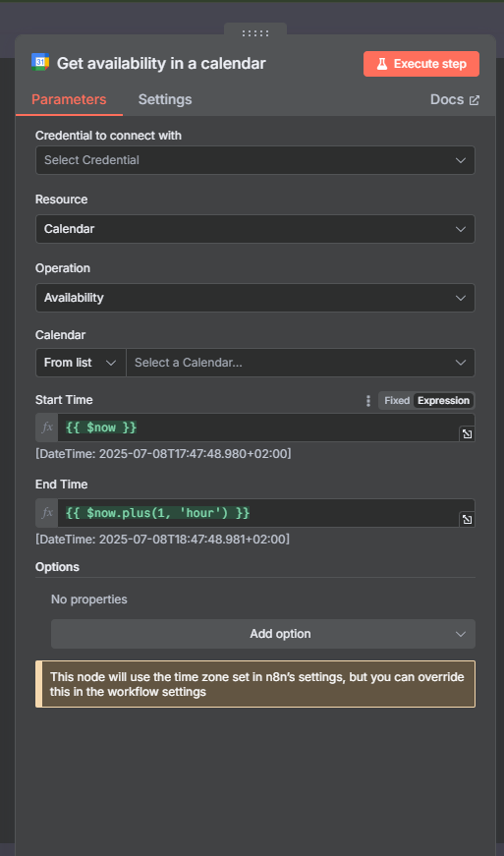The image size is (504, 856).
Task: Click the fx icon beside End Time
Action: [47, 513]
